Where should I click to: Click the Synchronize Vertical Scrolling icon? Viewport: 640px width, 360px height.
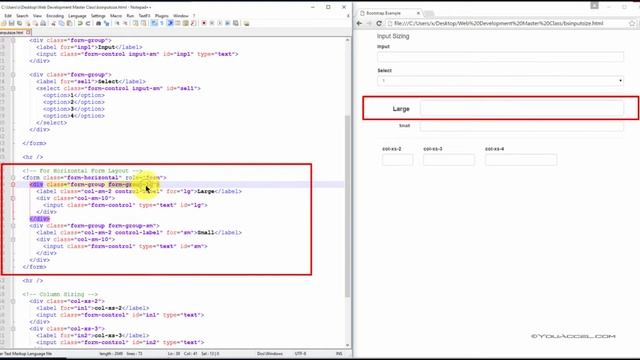pyautogui.click(x=135, y=23)
